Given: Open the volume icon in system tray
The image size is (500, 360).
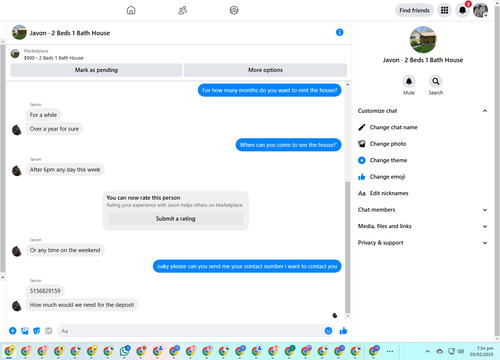Looking at the screenshot, I should [x=461, y=351].
